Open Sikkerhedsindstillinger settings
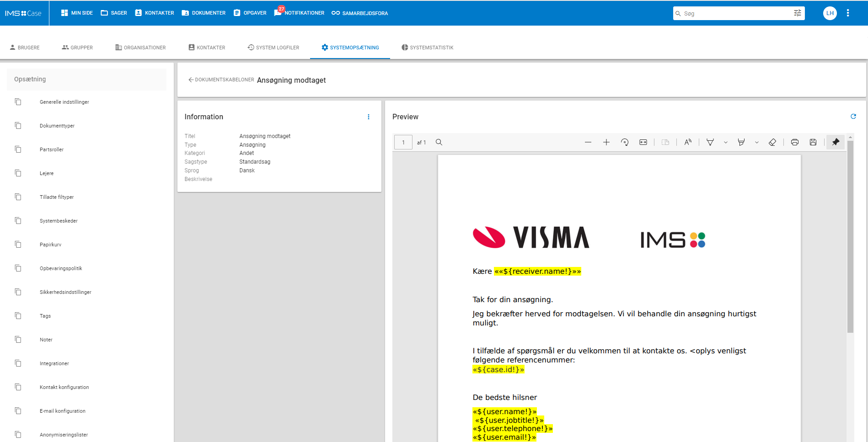Viewport: 868px width, 442px height. [x=65, y=292]
